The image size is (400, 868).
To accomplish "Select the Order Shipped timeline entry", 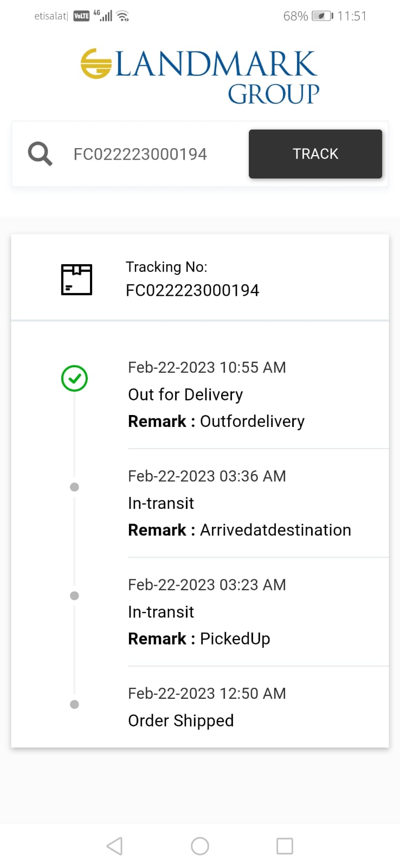I will [180, 720].
